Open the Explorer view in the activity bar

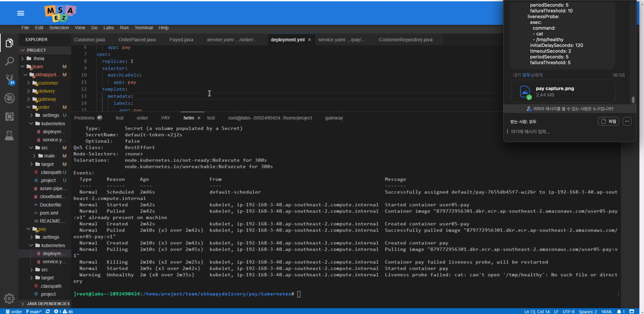click(x=10, y=43)
